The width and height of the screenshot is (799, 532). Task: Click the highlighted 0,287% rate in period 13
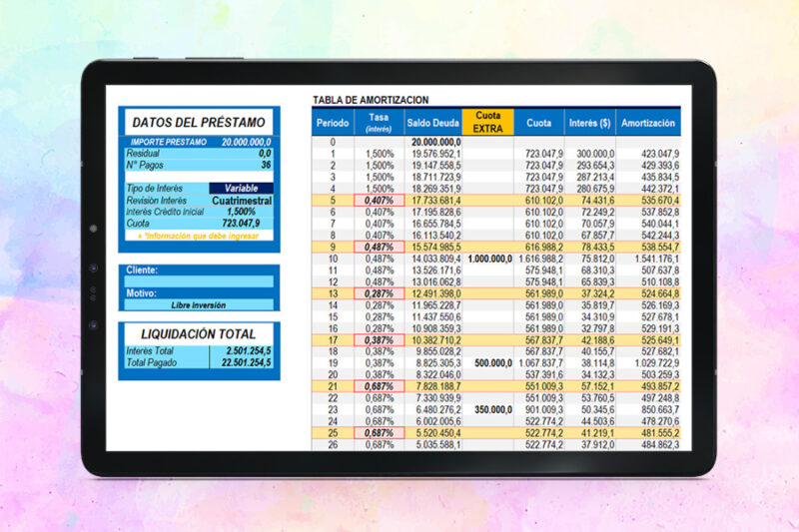[x=380, y=293]
